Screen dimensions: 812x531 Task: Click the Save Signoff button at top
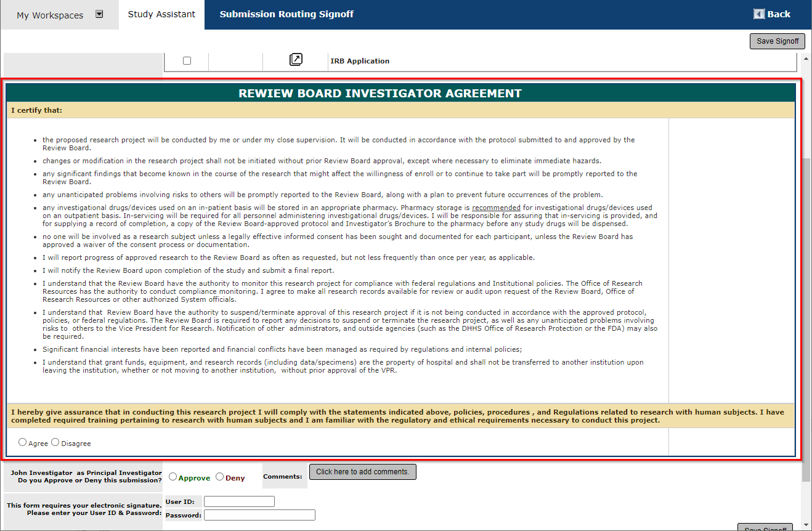pos(777,41)
